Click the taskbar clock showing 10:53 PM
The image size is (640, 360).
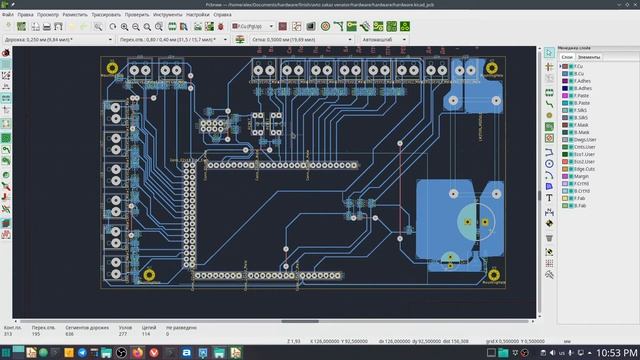(617, 352)
